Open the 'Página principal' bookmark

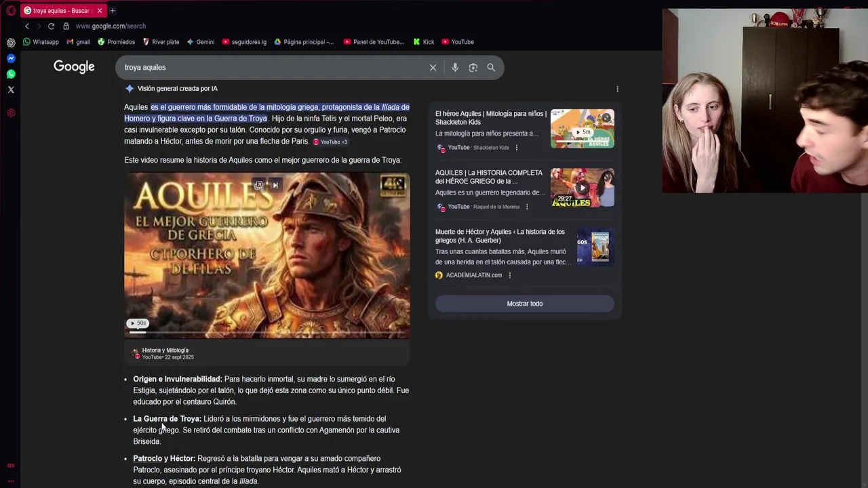tap(304, 42)
